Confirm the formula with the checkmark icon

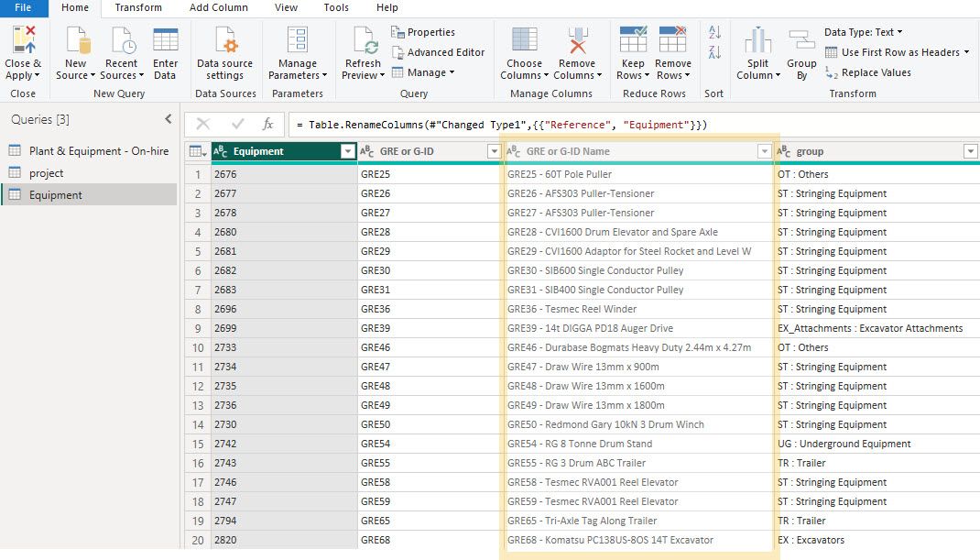click(x=237, y=124)
